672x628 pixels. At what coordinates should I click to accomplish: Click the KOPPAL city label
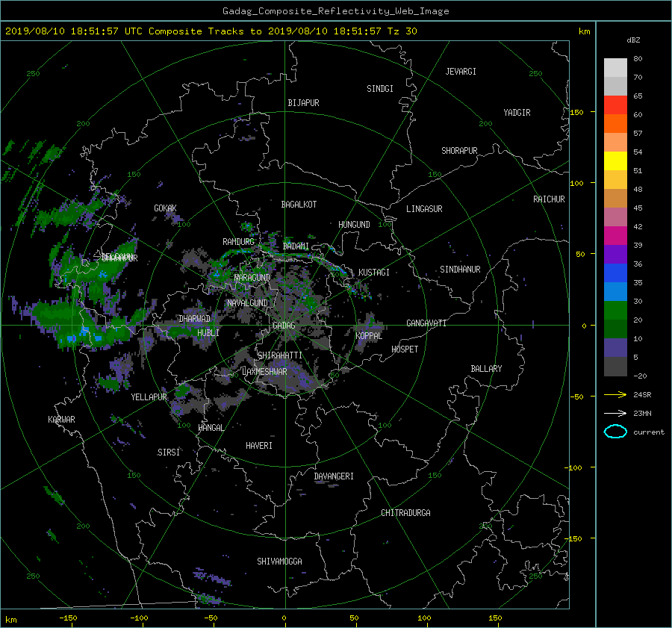tap(369, 336)
